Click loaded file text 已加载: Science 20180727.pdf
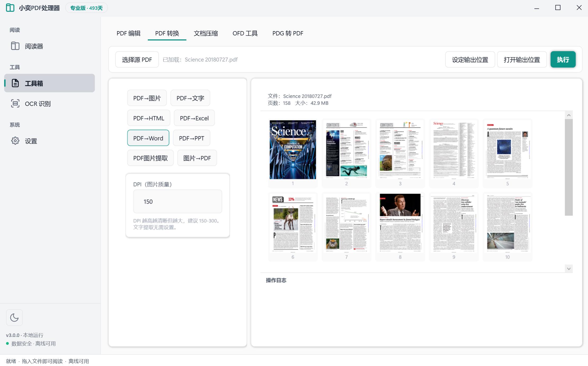The height and width of the screenshot is (366, 588). click(x=200, y=60)
